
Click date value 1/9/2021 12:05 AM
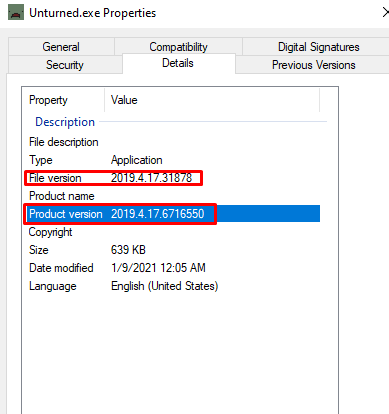click(x=158, y=268)
